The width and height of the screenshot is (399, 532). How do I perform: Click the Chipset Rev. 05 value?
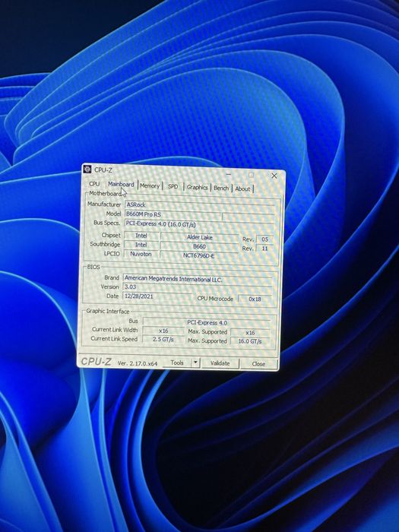click(x=264, y=239)
